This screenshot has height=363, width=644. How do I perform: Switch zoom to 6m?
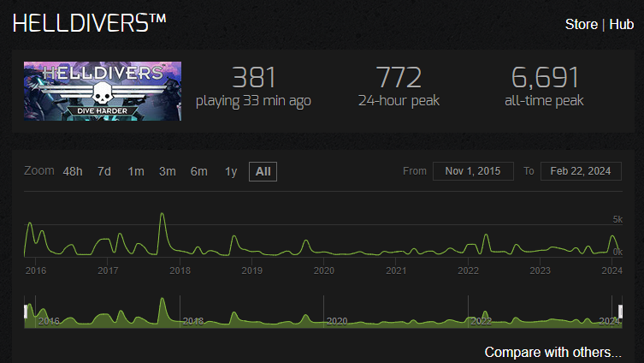[x=198, y=171]
